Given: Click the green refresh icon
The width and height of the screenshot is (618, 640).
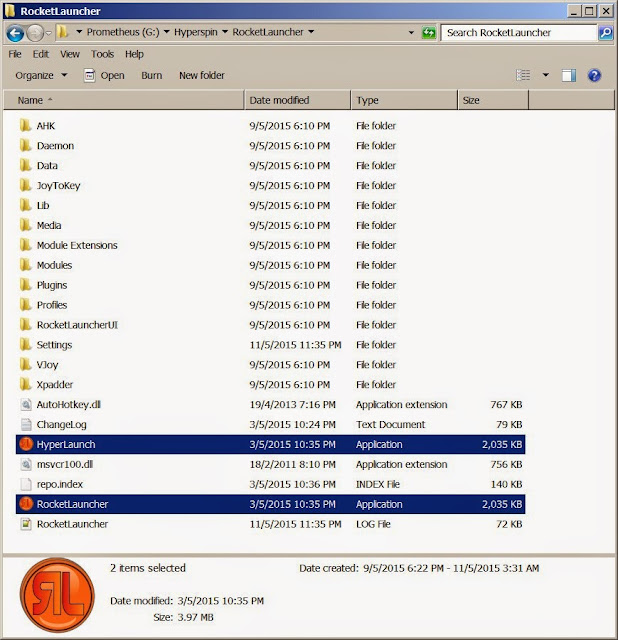Looking at the screenshot, I should (429, 33).
